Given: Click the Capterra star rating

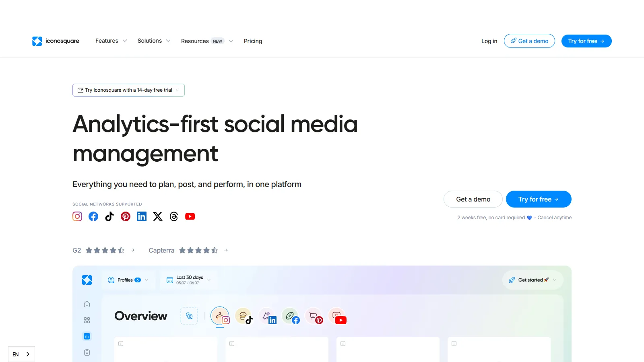Looking at the screenshot, I should tap(198, 250).
